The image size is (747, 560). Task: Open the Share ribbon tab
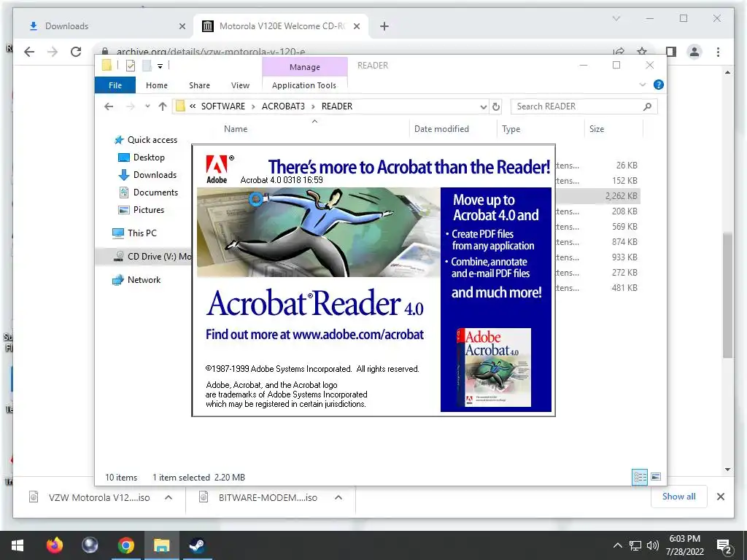(x=199, y=85)
